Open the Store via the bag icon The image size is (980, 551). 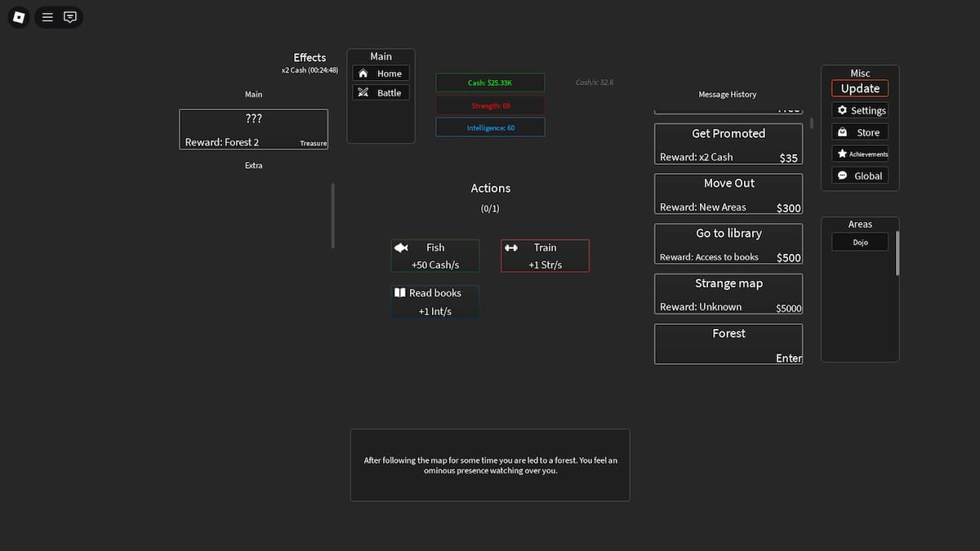coord(842,131)
